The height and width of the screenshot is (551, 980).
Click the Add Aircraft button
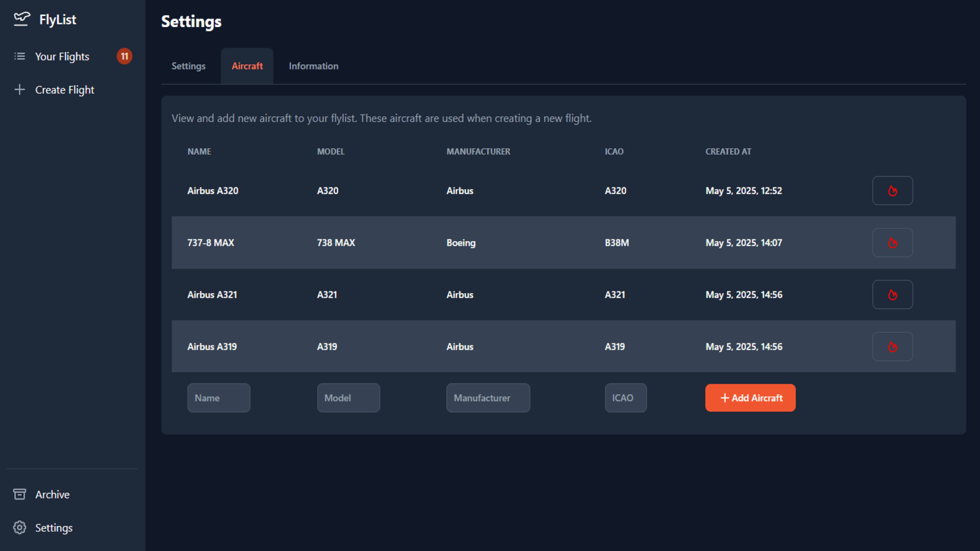tap(750, 398)
